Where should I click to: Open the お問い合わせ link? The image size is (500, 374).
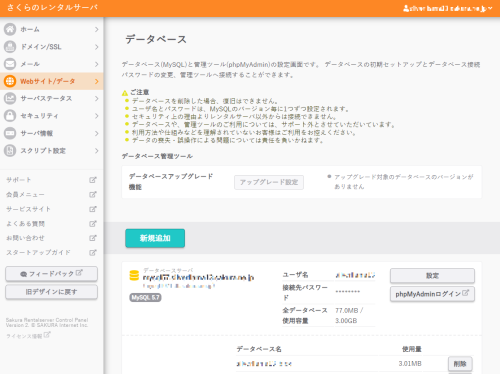pyautogui.click(x=25, y=238)
